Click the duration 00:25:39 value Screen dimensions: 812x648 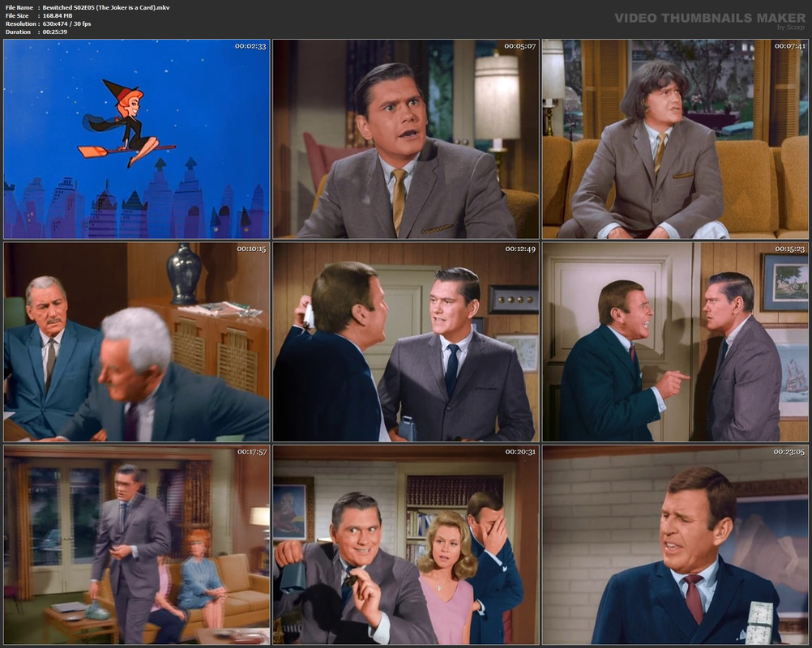coord(55,32)
